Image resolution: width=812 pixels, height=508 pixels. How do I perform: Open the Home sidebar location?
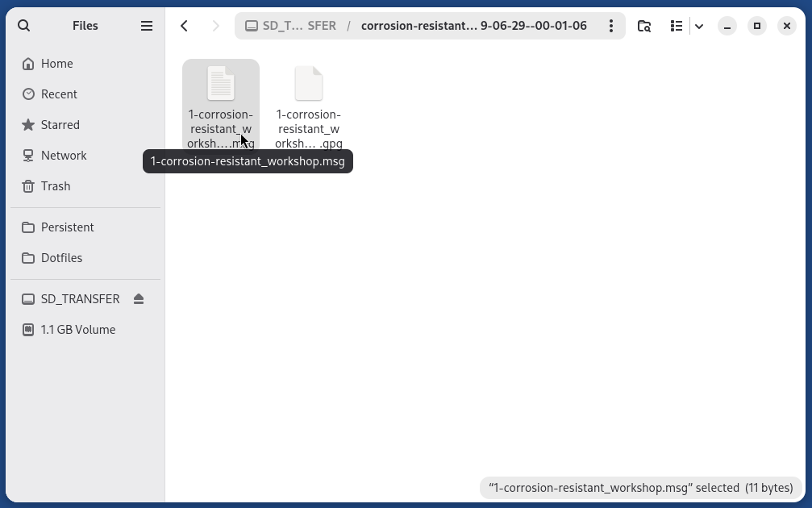(56, 63)
